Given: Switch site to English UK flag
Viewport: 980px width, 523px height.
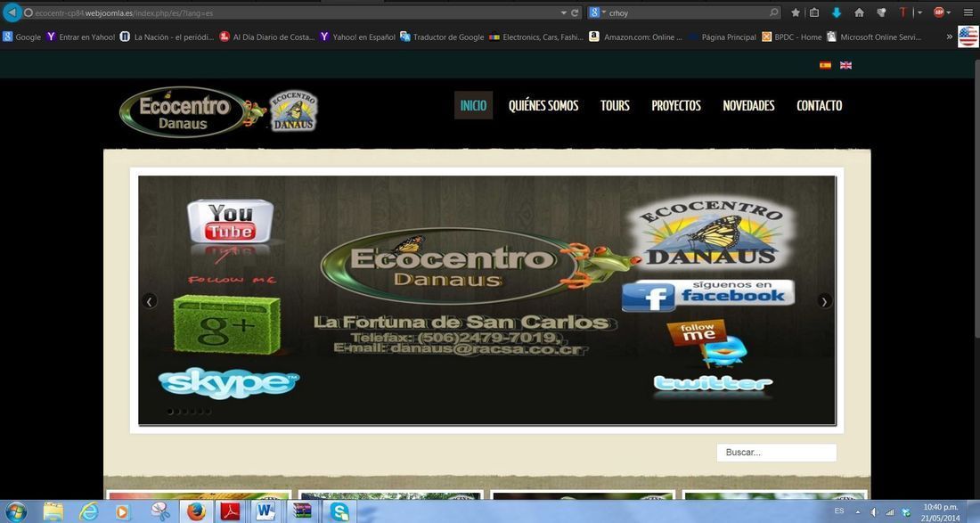Looking at the screenshot, I should coord(845,65).
